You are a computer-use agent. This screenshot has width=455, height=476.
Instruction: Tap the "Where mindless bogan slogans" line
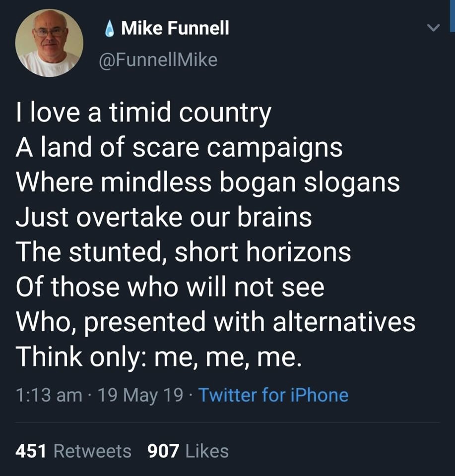pyautogui.click(x=208, y=182)
